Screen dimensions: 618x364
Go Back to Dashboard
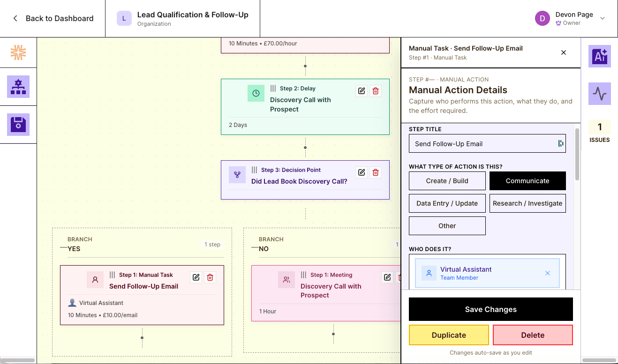[53, 18]
